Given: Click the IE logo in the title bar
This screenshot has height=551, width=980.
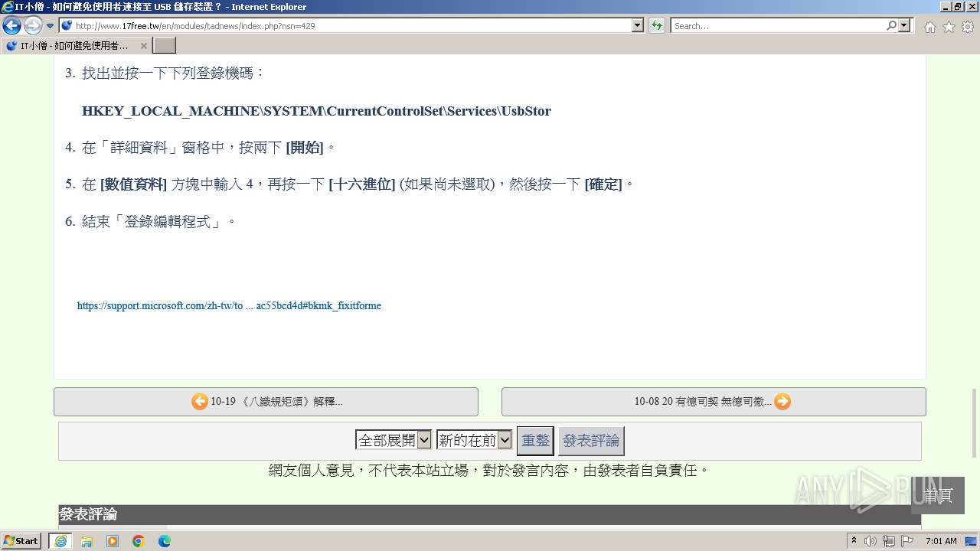Looking at the screenshot, I should [8, 7].
